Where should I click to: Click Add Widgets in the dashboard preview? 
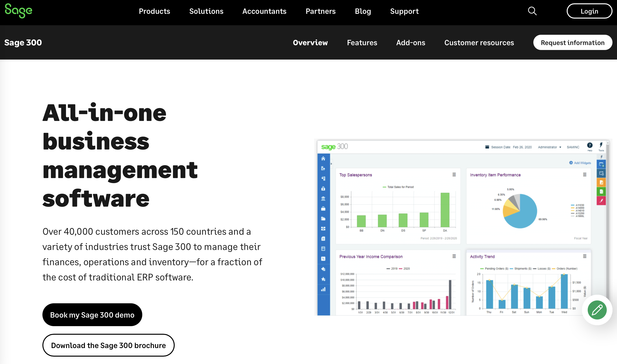coord(580,163)
